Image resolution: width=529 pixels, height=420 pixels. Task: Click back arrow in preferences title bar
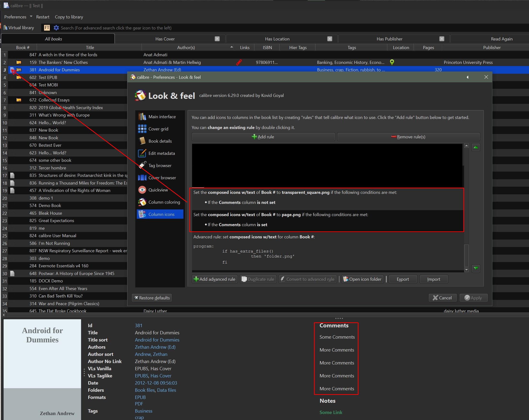tap(467, 77)
